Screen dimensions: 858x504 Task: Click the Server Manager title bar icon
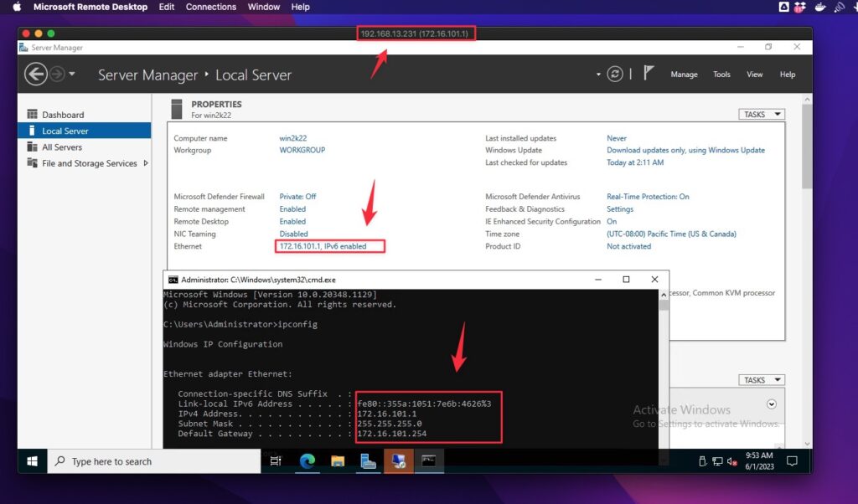[x=23, y=48]
